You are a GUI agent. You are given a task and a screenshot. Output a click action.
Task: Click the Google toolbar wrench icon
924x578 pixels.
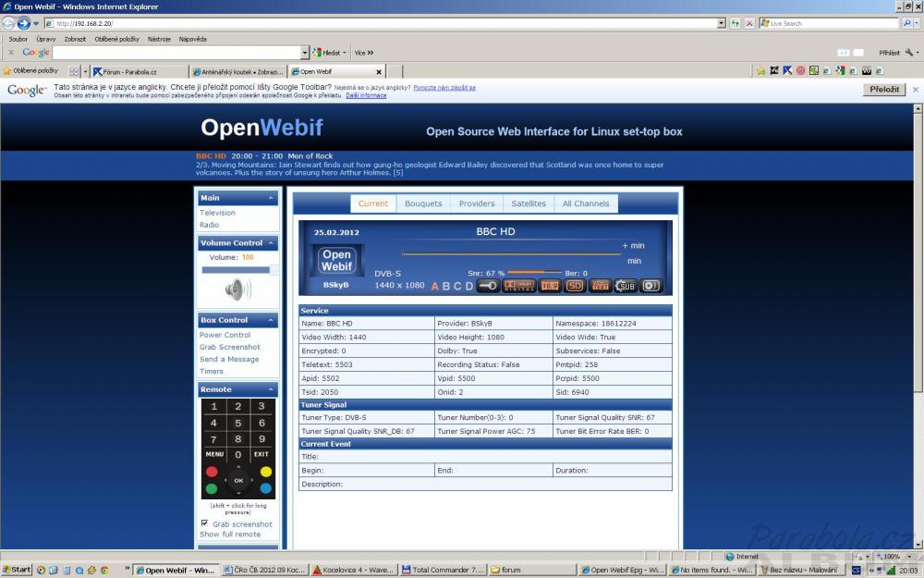click(x=909, y=53)
